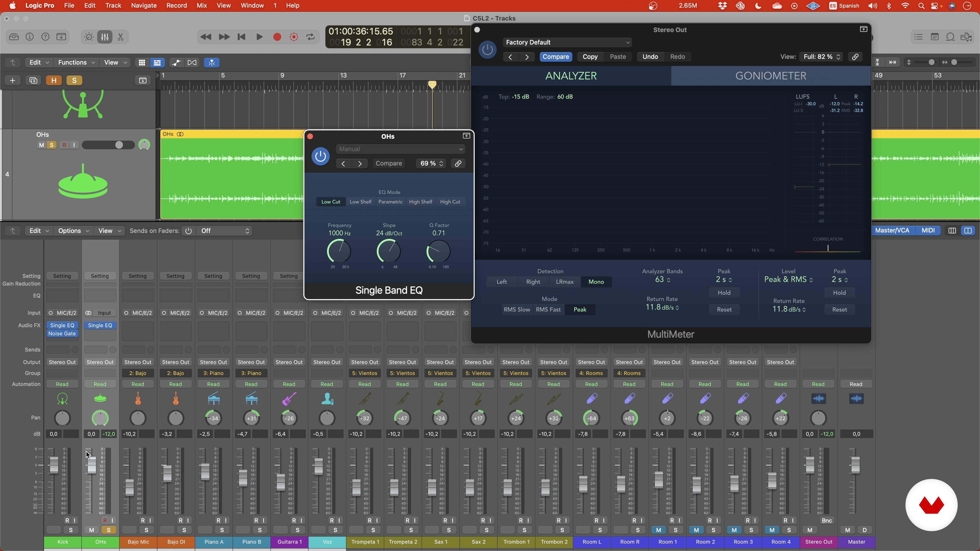980x551 pixels.
Task: Open Analyzer Bands 63 stepper
Action: click(662, 280)
